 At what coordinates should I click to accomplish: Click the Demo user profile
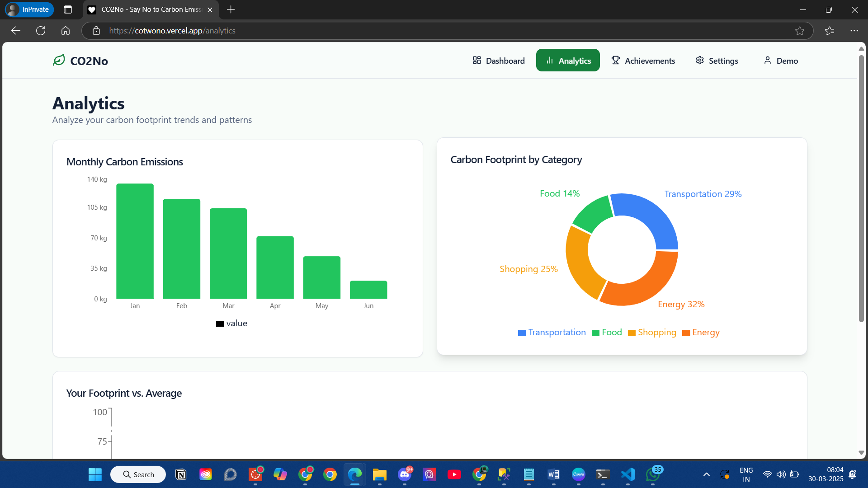[x=781, y=61]
